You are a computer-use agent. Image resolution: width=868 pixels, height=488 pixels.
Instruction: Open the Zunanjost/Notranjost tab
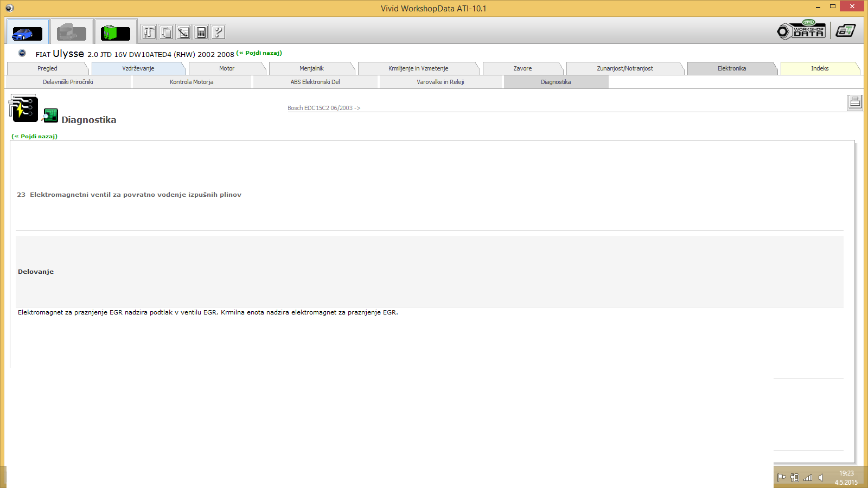(625, 68)
